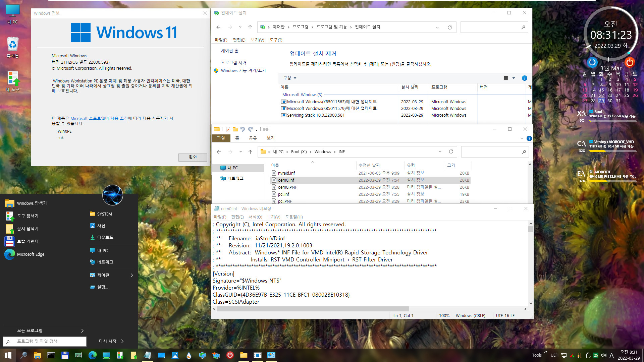Click the 프로그램 및 파일 검색 search field

coord(45,341)
